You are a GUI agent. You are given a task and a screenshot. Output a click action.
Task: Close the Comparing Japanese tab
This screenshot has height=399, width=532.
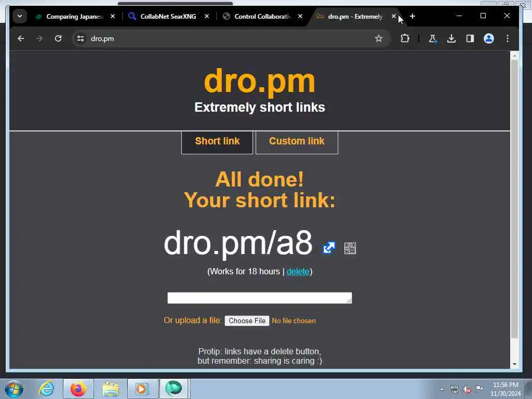coord(113,16)
